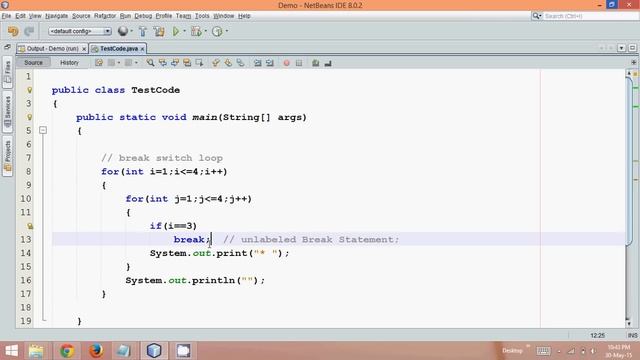Open the Navigate menu

coord(56,16)
